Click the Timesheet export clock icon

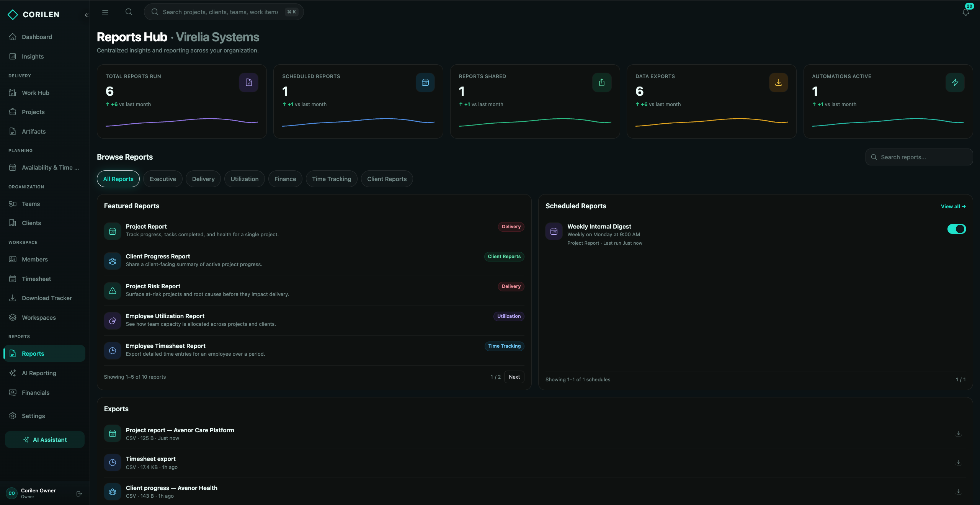click(113, 463)
